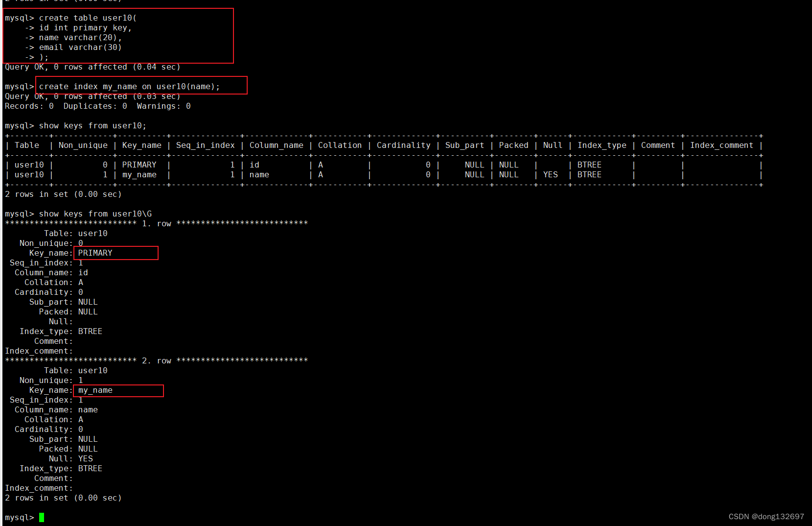The height and width of the screenshot is (526, 812).
Task: Click the 'Sub_part' column header
Action: 465,145
